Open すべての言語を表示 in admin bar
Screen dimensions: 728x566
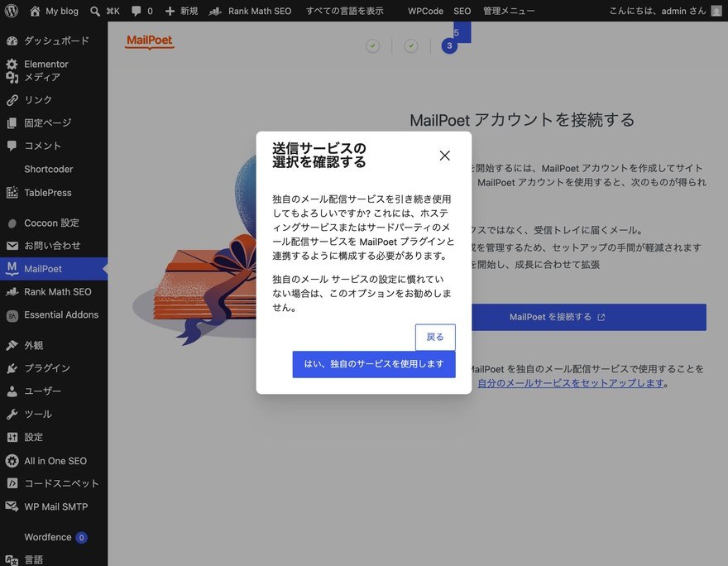pos(344,11)
